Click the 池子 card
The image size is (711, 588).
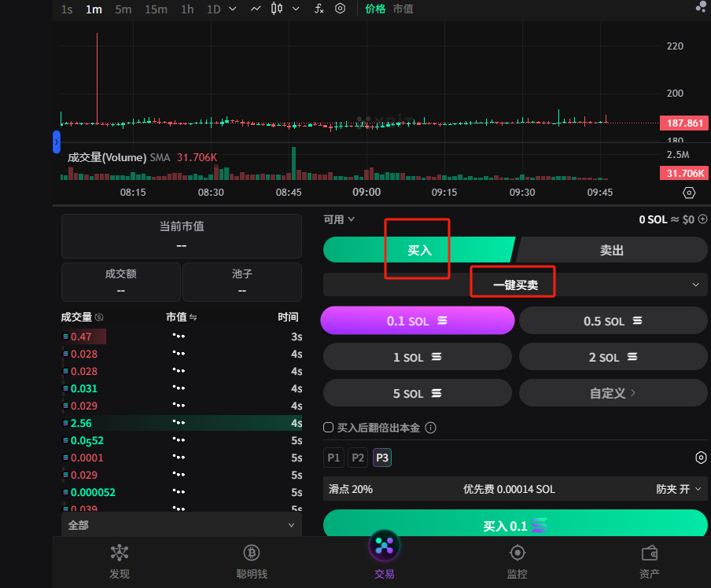tap(242, 282)
